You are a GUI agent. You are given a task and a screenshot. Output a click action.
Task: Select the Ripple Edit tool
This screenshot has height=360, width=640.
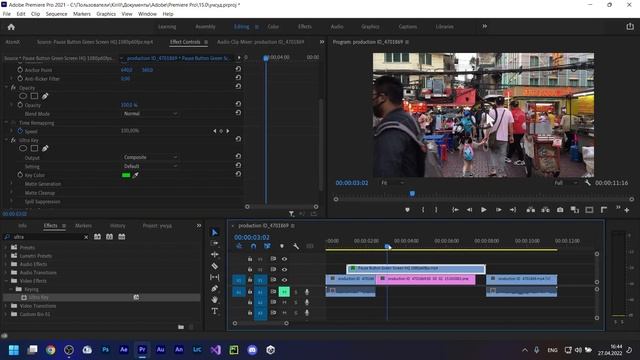[x=215, y=254]
